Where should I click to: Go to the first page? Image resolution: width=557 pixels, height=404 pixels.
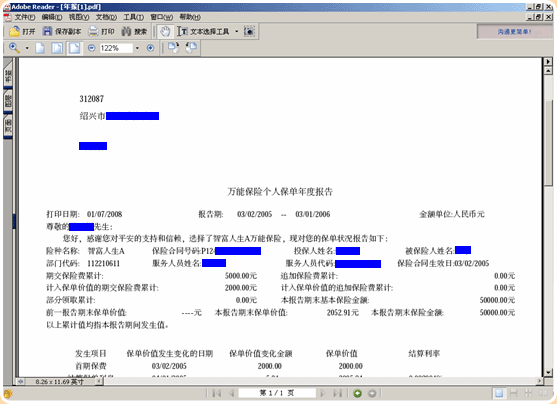click(216, 393)
